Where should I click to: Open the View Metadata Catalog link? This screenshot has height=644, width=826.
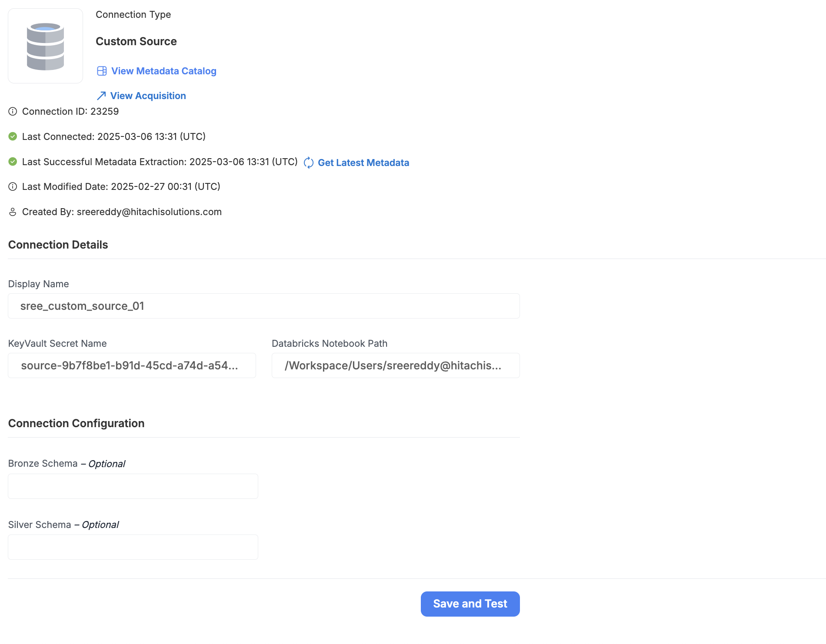click(163, 71)
